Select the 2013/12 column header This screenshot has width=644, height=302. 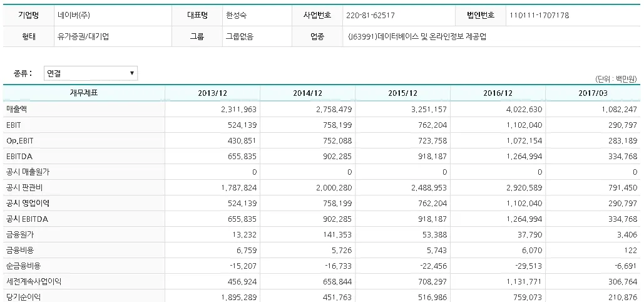[x=212, y=93]
